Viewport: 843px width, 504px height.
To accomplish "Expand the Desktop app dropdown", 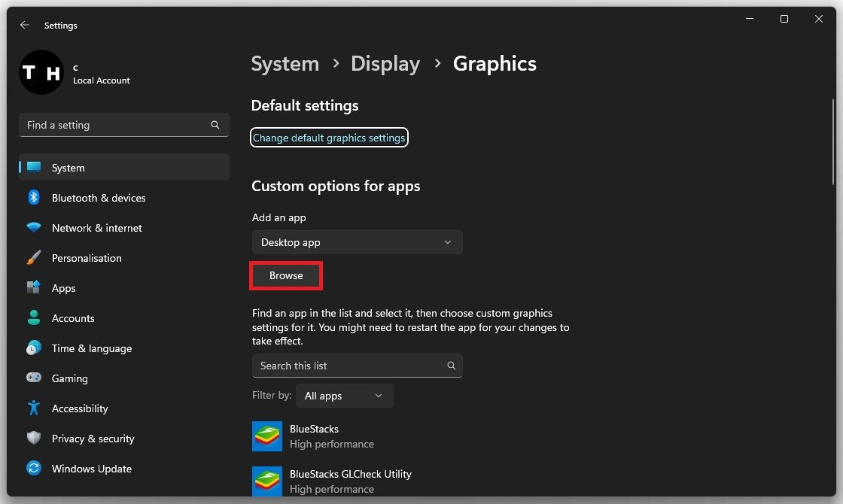I will (357, 242).
